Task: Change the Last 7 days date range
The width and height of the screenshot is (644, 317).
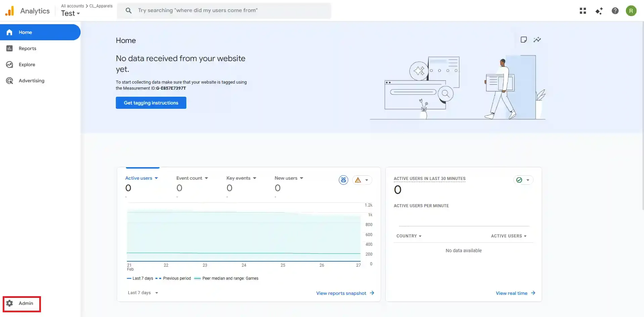Action: [143, 293]
